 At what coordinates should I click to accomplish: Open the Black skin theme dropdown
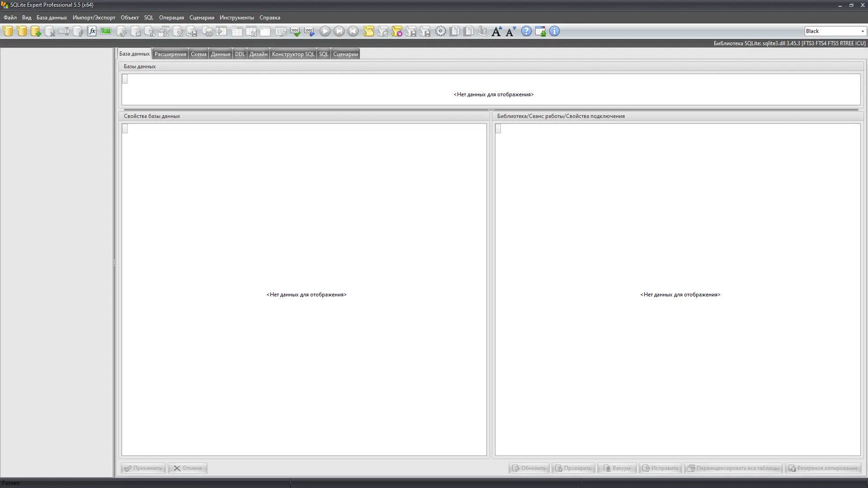click(x=862, y=31)
